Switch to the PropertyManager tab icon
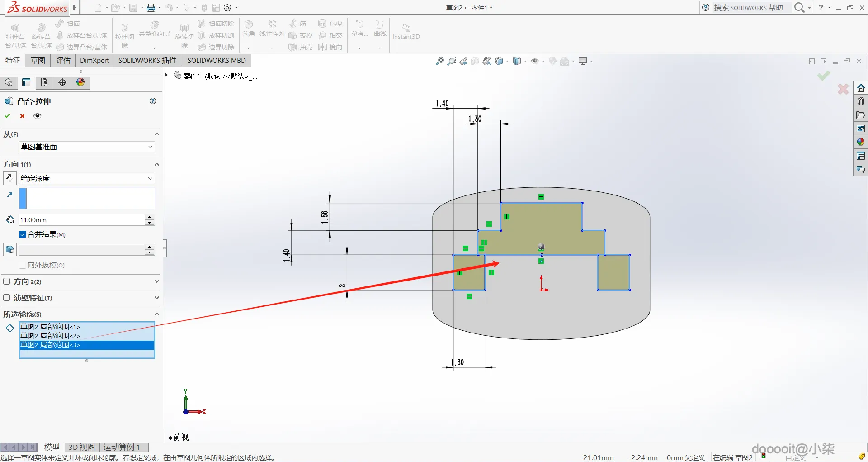The image size is (868, 462). coord(26,82)
